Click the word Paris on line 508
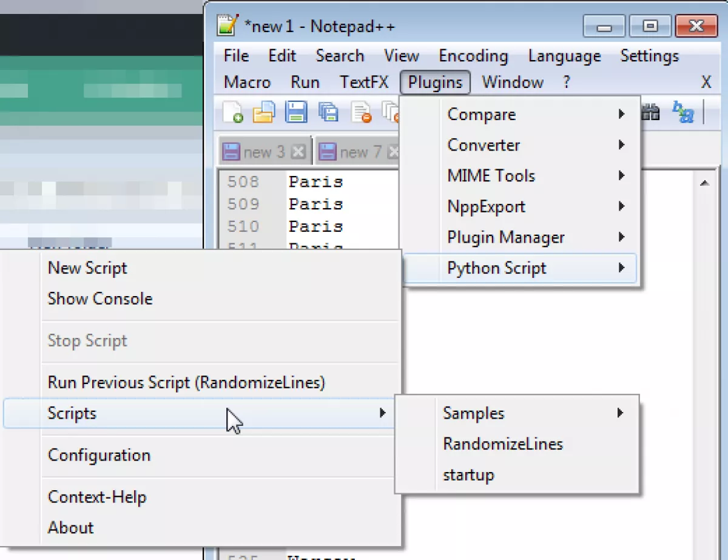This screenshot has height=560, width=728. (316, 181)
